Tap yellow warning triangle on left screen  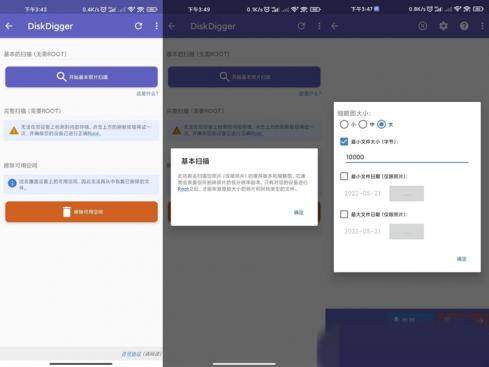click(x=14, y=130)
